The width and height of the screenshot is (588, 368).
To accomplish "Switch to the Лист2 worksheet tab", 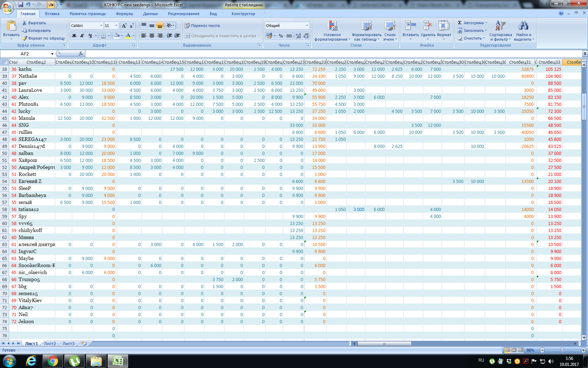I will (x=50, y=343).
